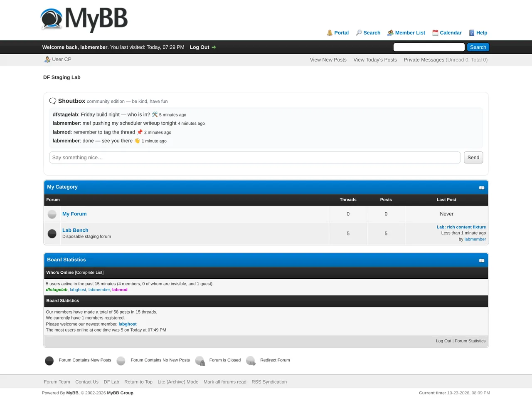Open View New Posts

pyautogui.click(x=328, y=60)
